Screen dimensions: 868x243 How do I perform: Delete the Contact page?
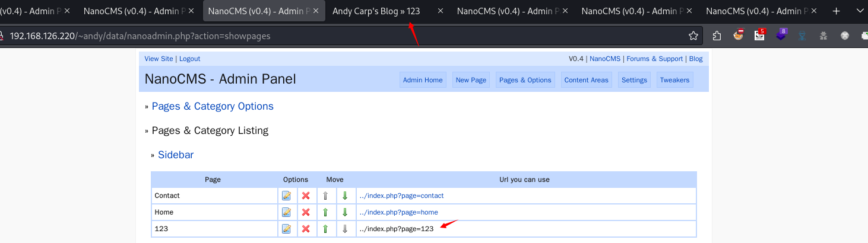(306, 196)
